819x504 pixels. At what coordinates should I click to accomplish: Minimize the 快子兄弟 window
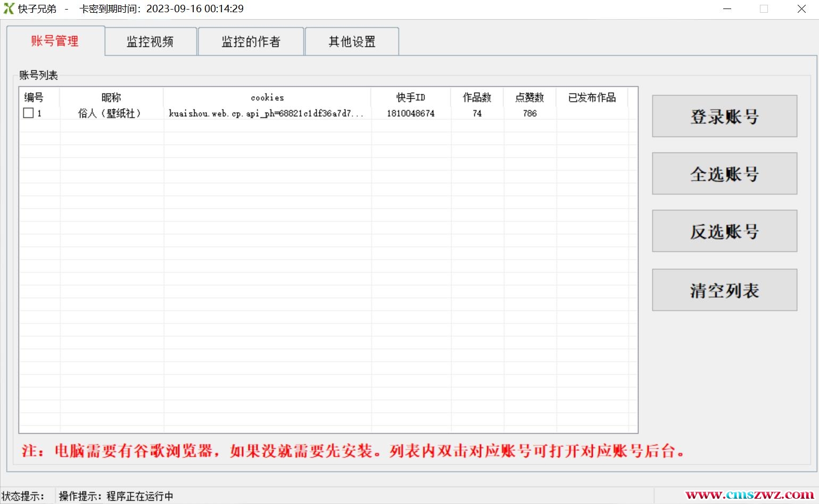(x=727, y=9)
